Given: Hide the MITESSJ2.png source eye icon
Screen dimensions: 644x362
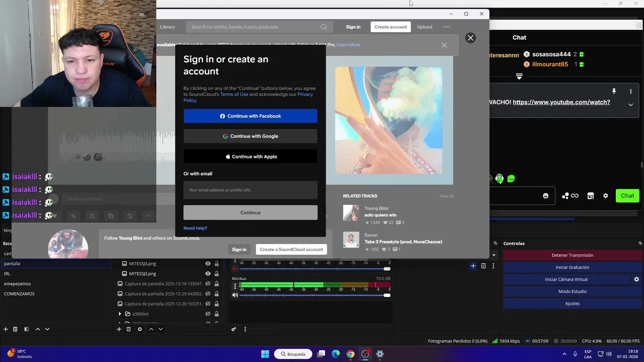Looking at the screenshot, I should 208,274.
